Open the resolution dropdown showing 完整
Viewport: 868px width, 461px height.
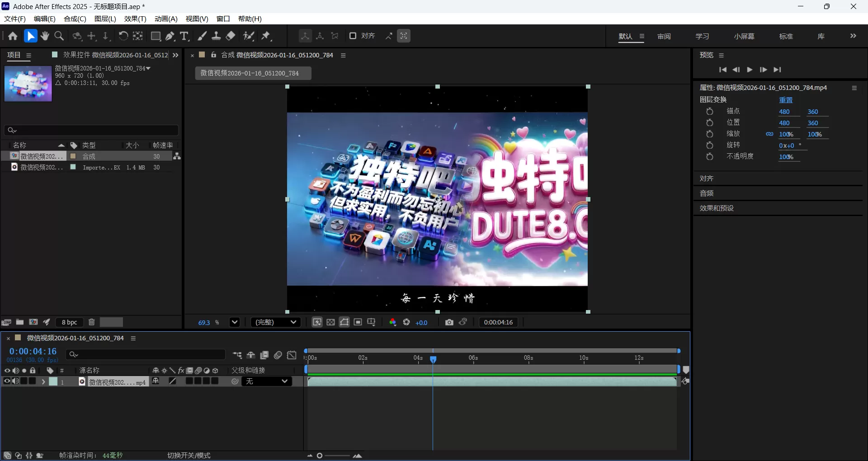click(x=276, y=322)
